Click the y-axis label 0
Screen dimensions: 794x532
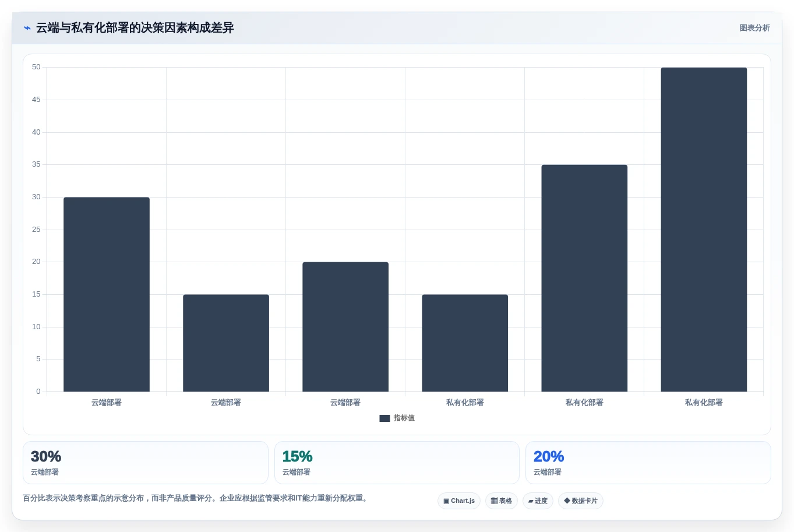click(x=38, y=392)
